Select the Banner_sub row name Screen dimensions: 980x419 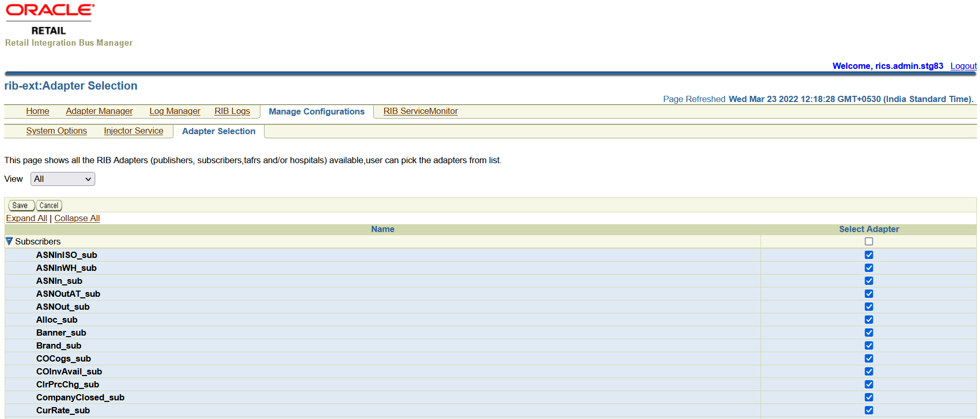61,333
